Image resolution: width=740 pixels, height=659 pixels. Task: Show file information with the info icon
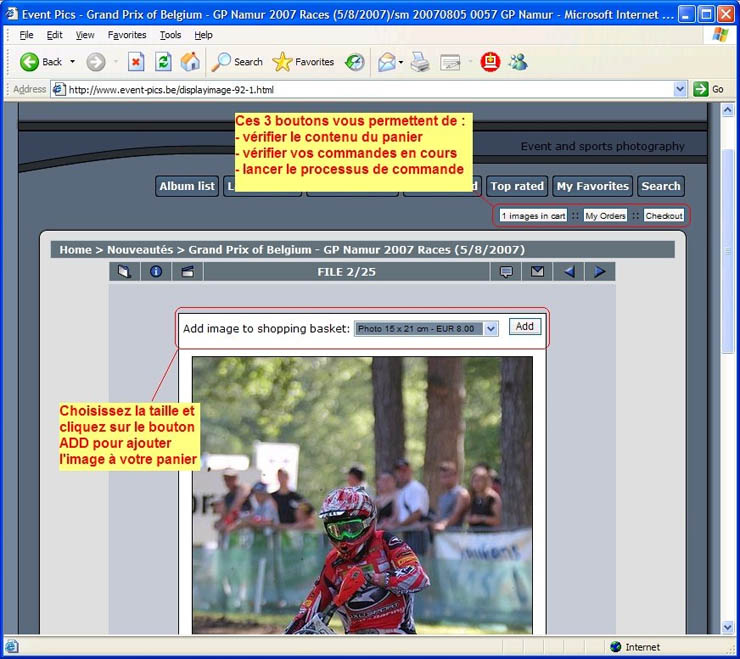click(x=155, y=271)
